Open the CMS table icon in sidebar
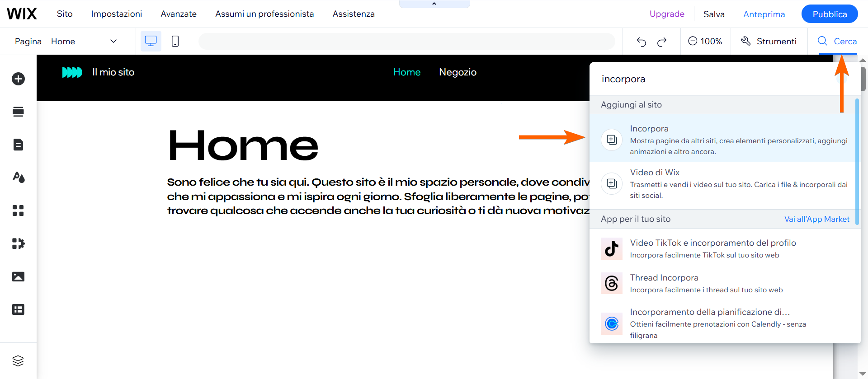868x379 pixels. 18,309
